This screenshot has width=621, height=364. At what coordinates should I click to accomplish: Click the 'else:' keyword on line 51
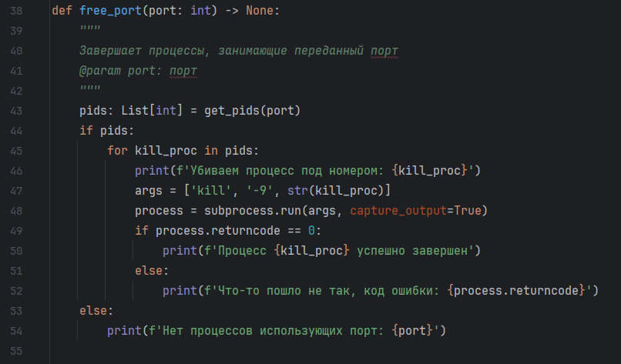pyautogui.click(x=152, y=271)
